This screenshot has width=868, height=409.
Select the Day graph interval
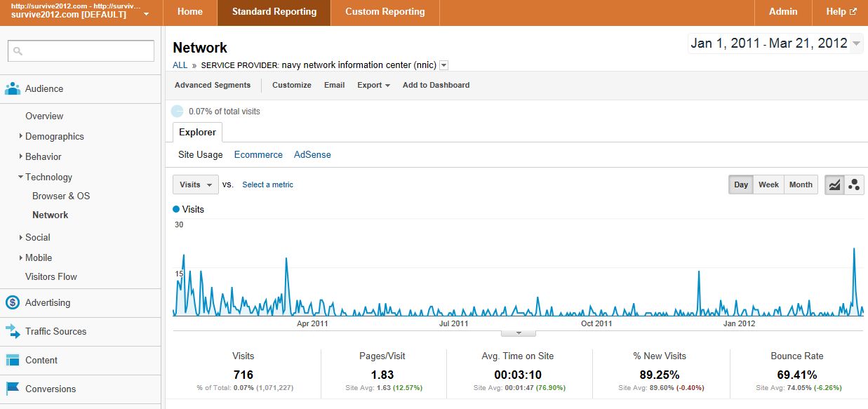[x=741, y=185]
